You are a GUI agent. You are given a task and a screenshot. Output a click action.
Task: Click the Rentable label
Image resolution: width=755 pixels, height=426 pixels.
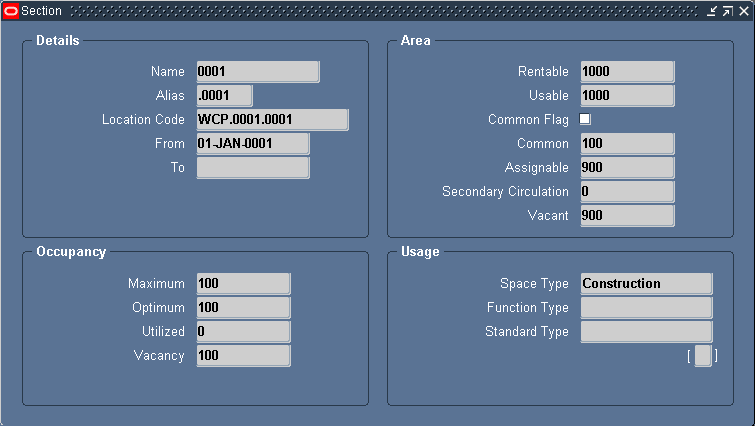(x=543, y=71)
